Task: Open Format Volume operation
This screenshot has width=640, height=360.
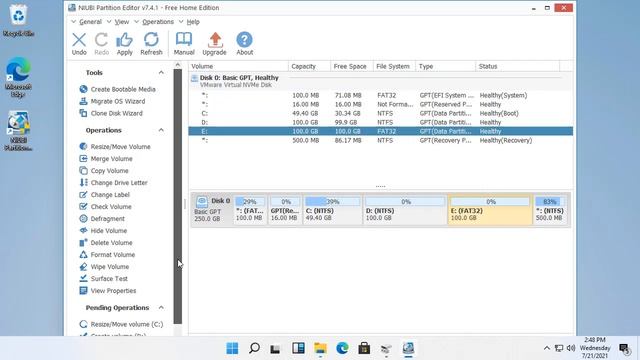Action: point(107,255)
